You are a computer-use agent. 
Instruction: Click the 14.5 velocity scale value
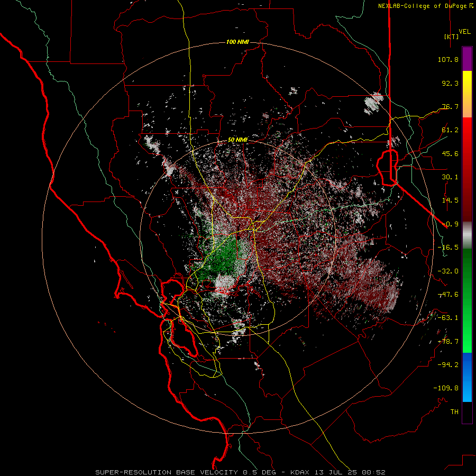(450, 200)
